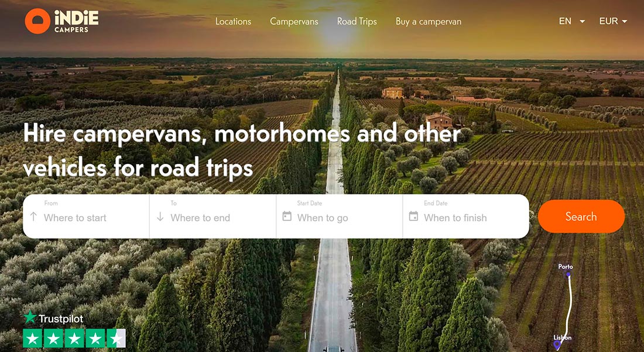Select the Where to end field
Viewport: 644px width, 352px height.
(213, 217)
